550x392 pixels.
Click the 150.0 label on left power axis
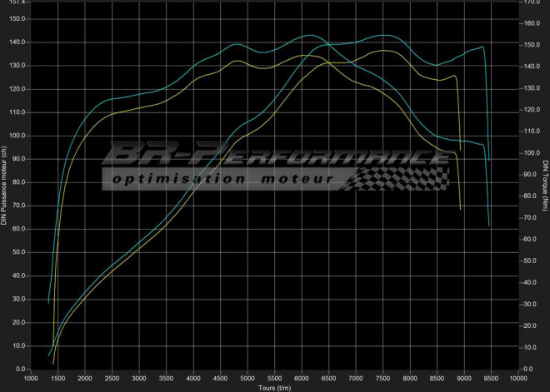coord(18,19)
